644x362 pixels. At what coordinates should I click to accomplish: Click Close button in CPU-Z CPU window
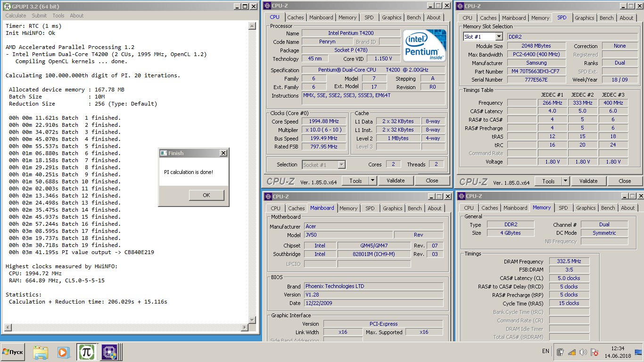click(x=432, y=181)
